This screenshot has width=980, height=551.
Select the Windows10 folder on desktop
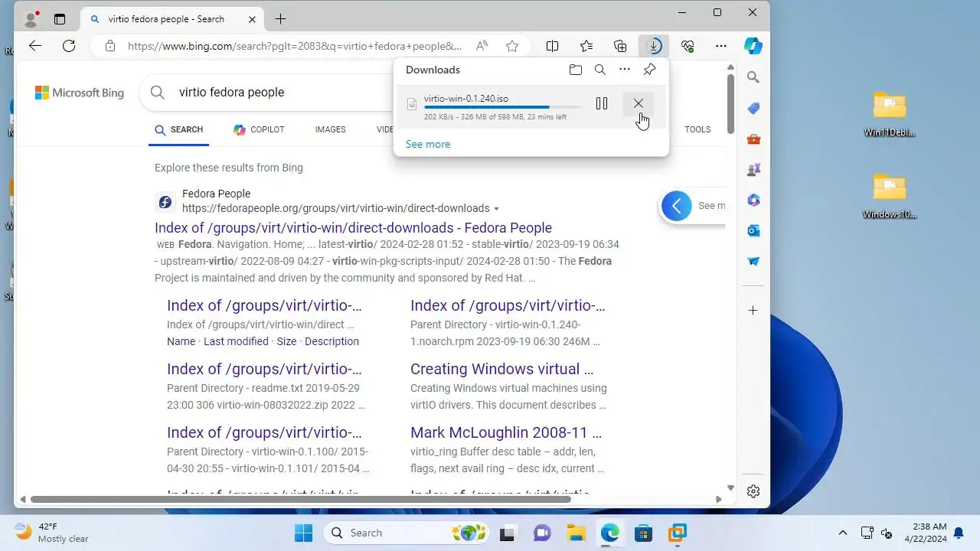coord(889,196)
